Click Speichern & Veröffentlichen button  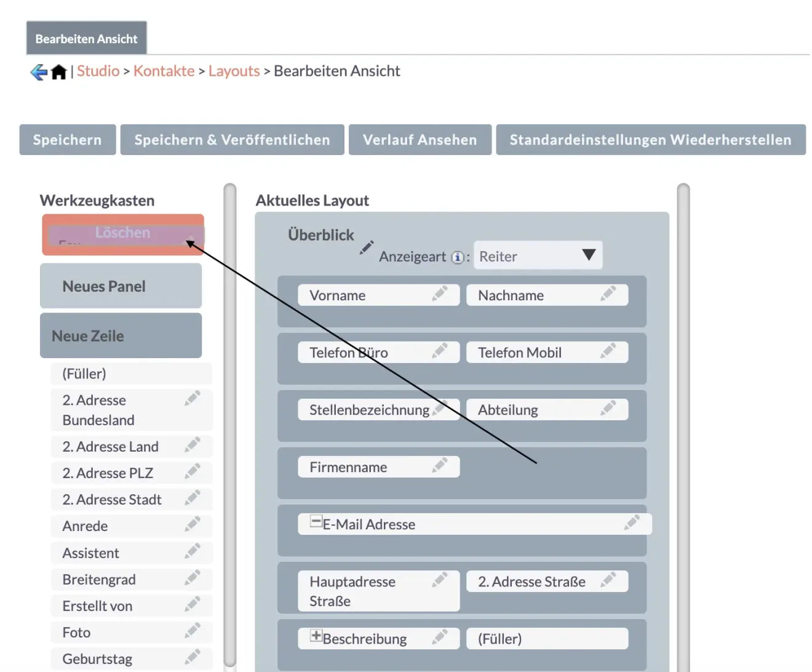[232, 140]
